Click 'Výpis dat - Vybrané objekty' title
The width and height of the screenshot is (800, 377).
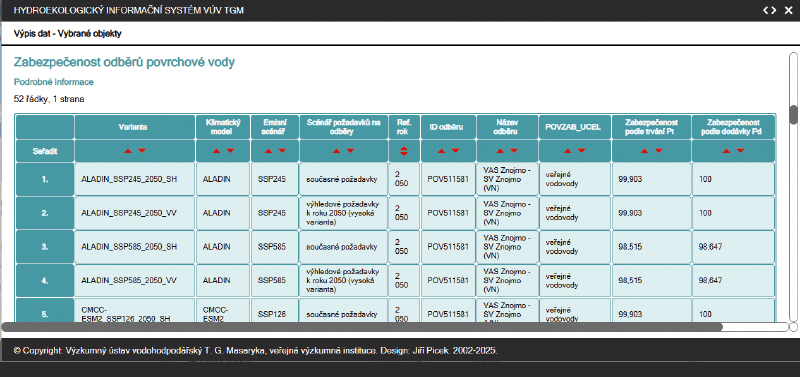[67, 34]
